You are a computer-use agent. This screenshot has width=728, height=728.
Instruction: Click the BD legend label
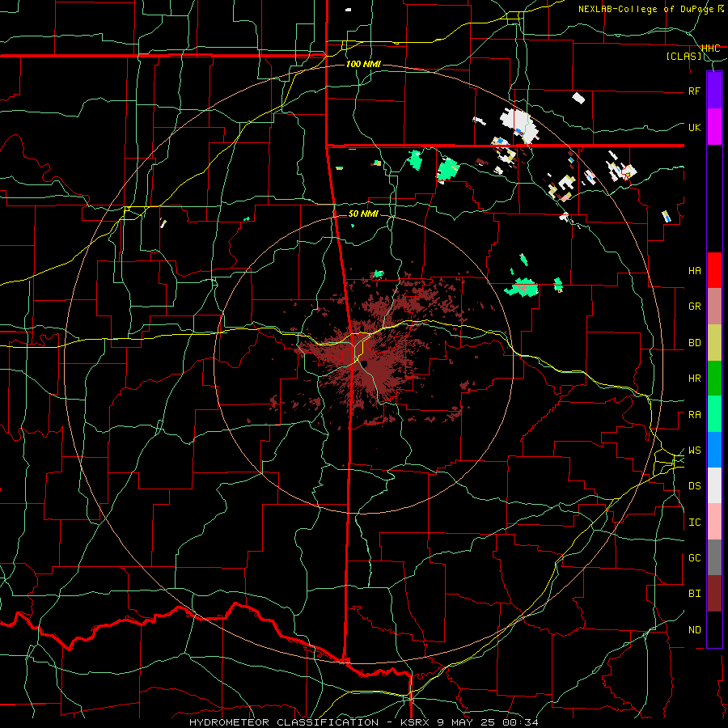(695, 343)
